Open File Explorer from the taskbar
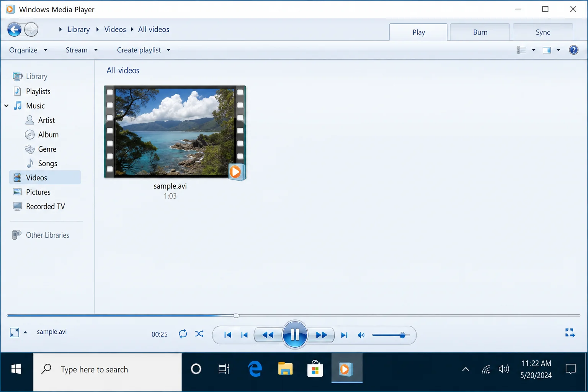The width and height of the screenshot is (588, 392). [x=285, y=369]
